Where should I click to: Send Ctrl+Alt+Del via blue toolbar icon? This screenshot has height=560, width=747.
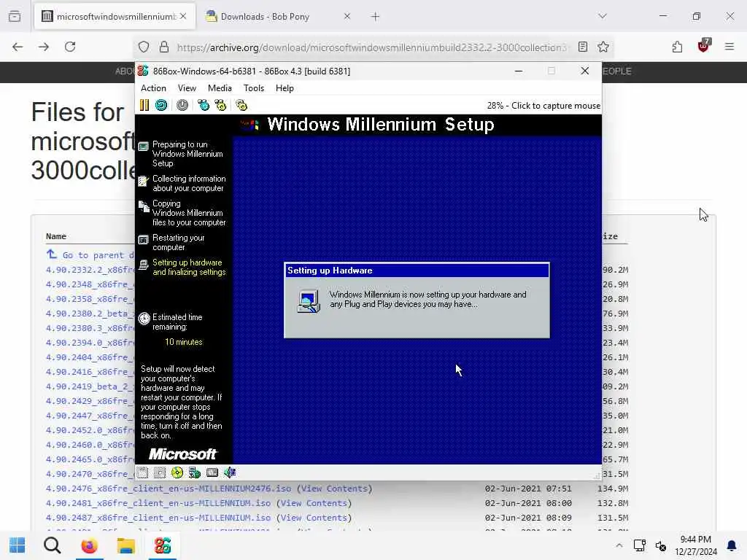click(204, 105)
